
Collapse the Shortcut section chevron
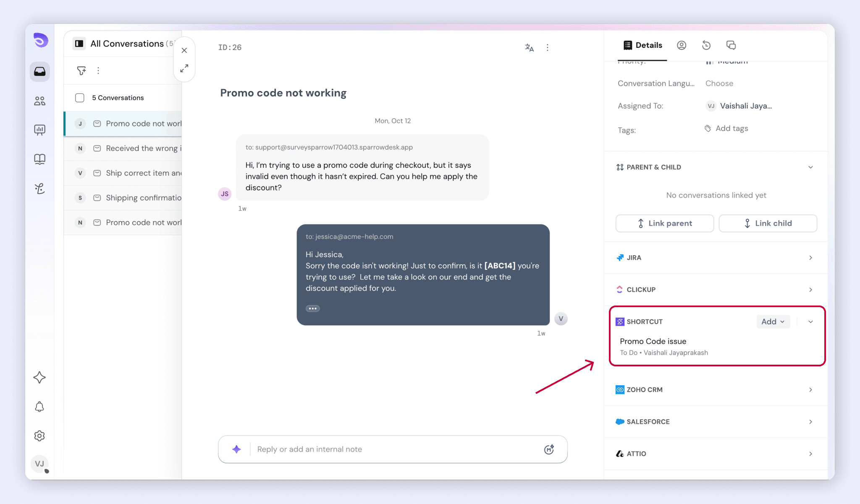click(810, 322)
